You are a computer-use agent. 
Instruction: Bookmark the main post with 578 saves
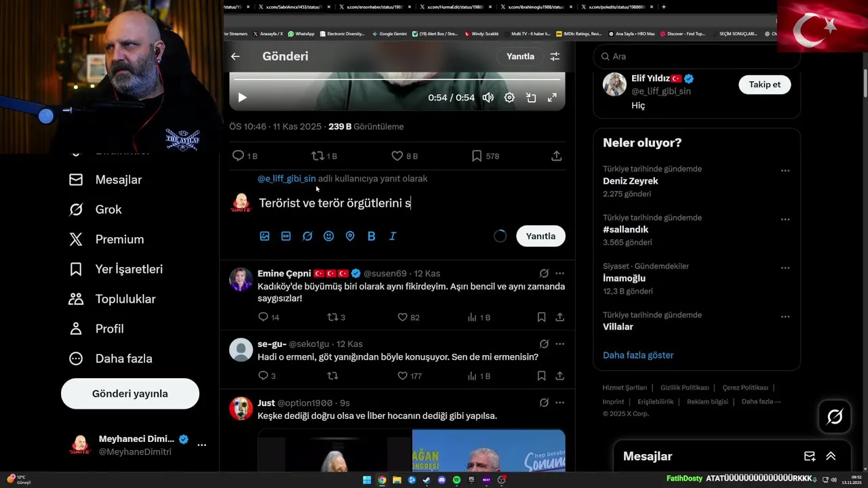click(485, 156)
